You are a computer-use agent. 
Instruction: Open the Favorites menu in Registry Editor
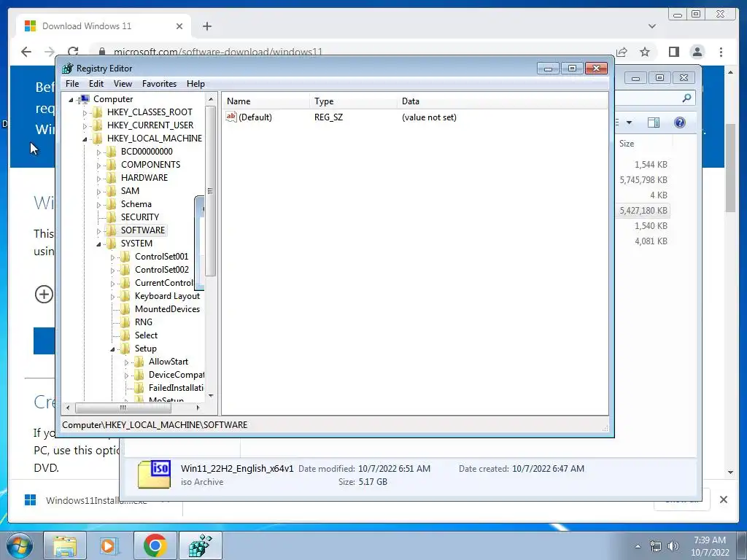click(159, 84)
